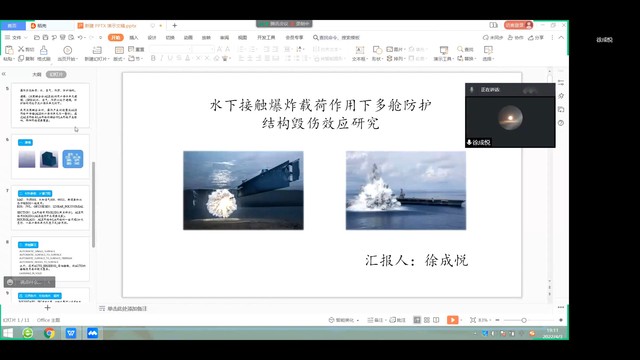Click the Share button at top right
The image size is (640, 360).
tap(536, 38)
